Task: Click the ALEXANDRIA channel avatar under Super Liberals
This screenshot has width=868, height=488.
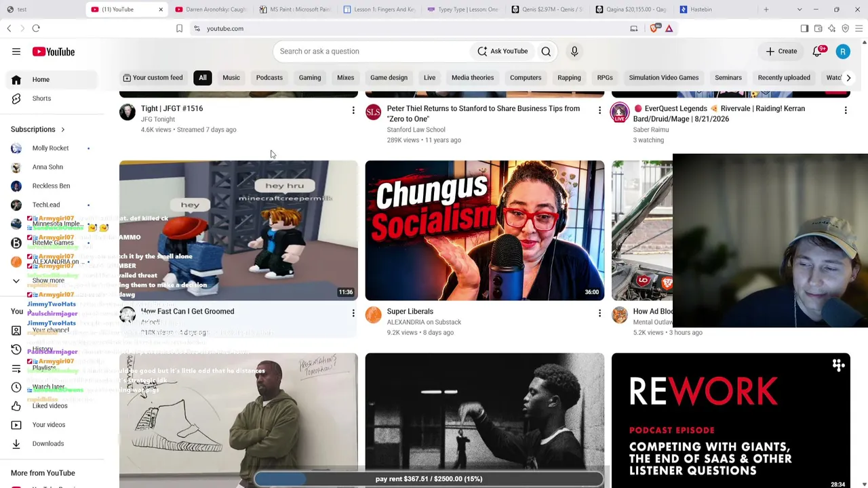Action: click(374, 314)
